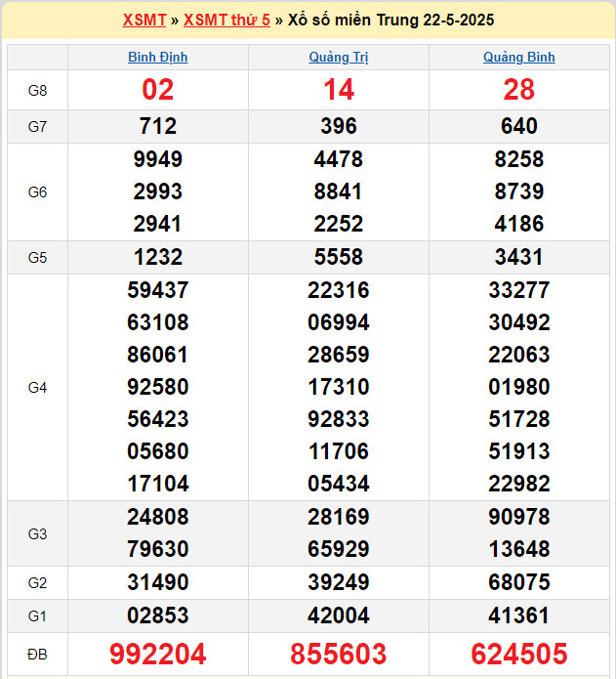Select the G8 result 28
Viewport: 616px width, 679px height.
(519, 90)
